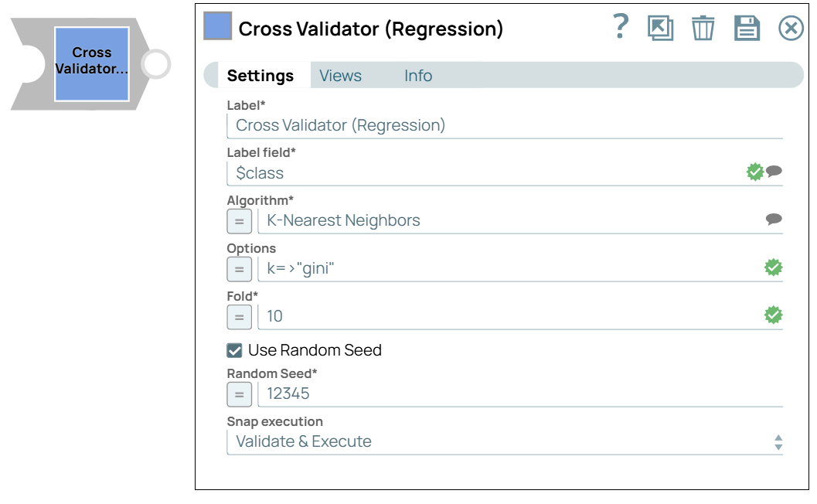Click the green checkmark beside Fold field

pyautogui.click(x=771, y=314)
